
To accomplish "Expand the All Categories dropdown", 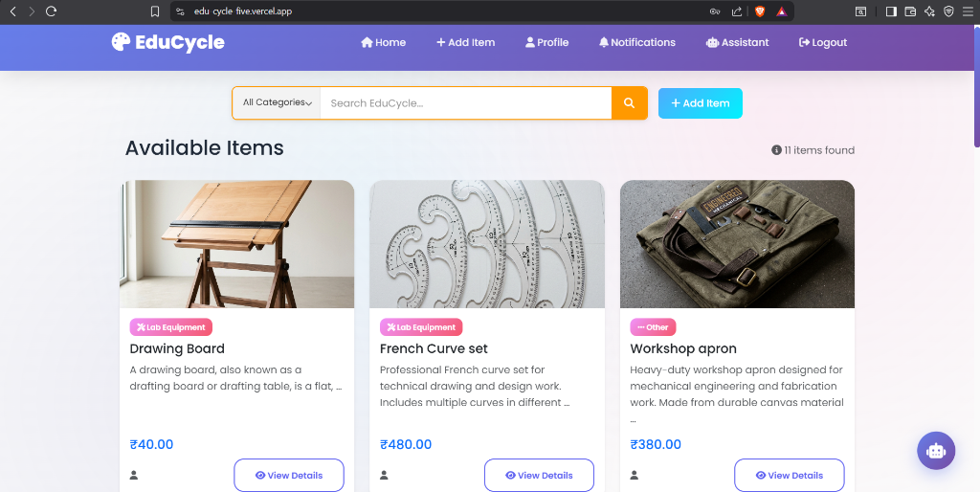I will coord(277,103).
